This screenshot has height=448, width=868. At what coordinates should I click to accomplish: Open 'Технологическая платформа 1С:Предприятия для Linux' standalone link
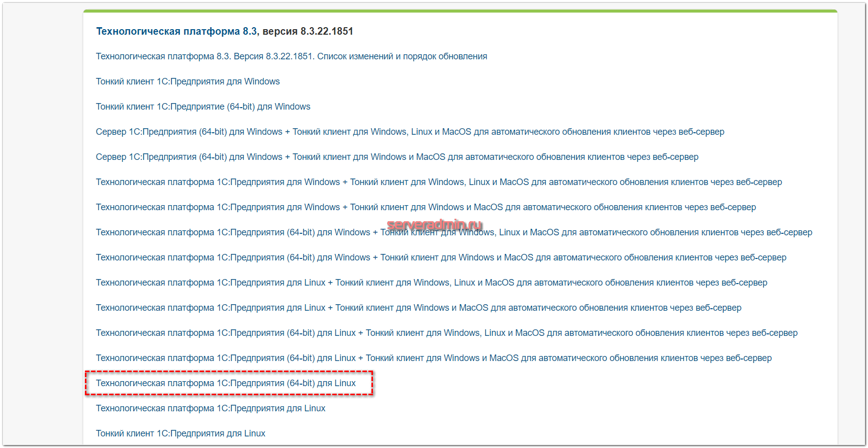click(210, 408)
